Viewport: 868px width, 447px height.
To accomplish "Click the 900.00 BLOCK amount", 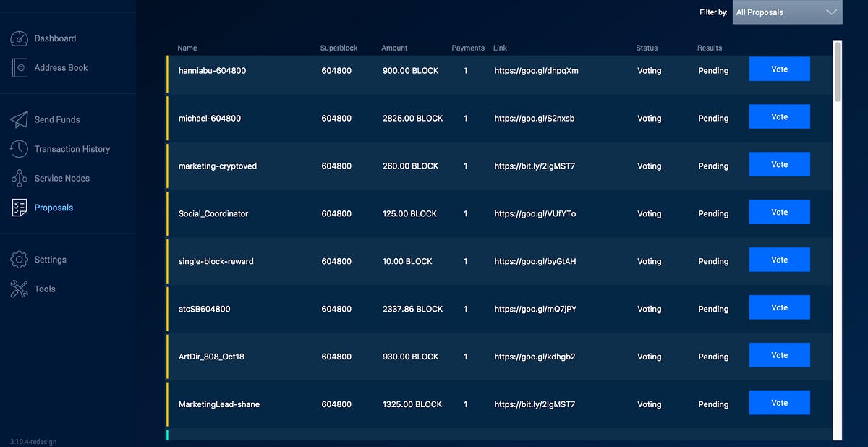I will coord(410,71).
